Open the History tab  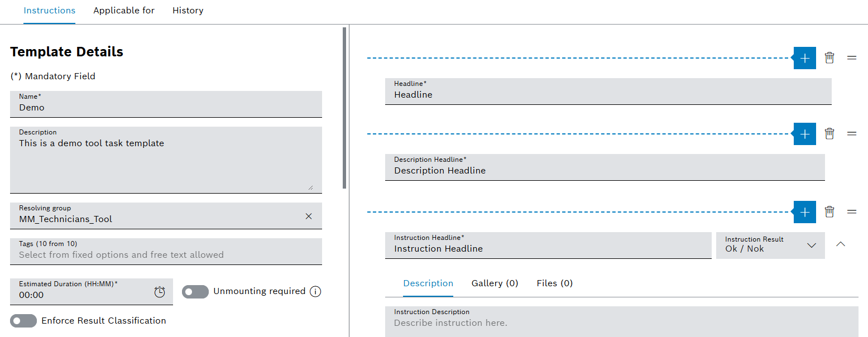188,10
